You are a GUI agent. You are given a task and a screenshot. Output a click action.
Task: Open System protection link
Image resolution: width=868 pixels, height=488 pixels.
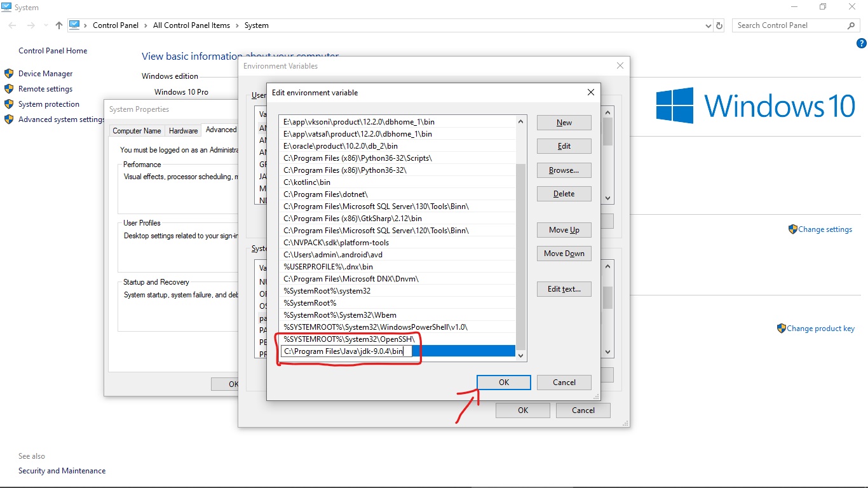click(x=49, y=104)
